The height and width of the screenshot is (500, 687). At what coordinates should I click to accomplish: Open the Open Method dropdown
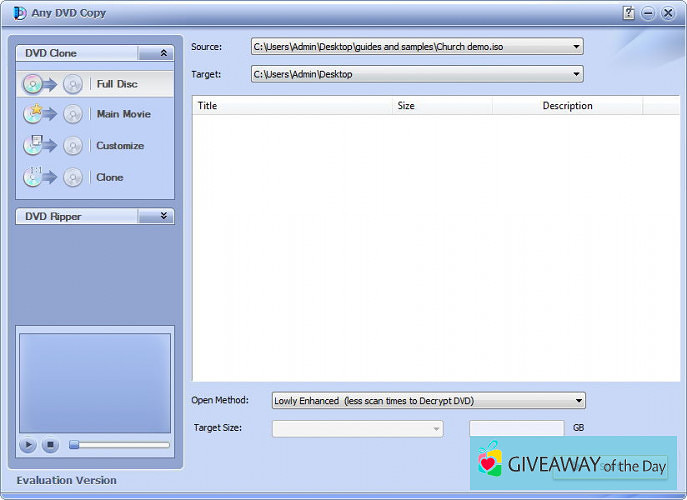click(x=579, y=401)
